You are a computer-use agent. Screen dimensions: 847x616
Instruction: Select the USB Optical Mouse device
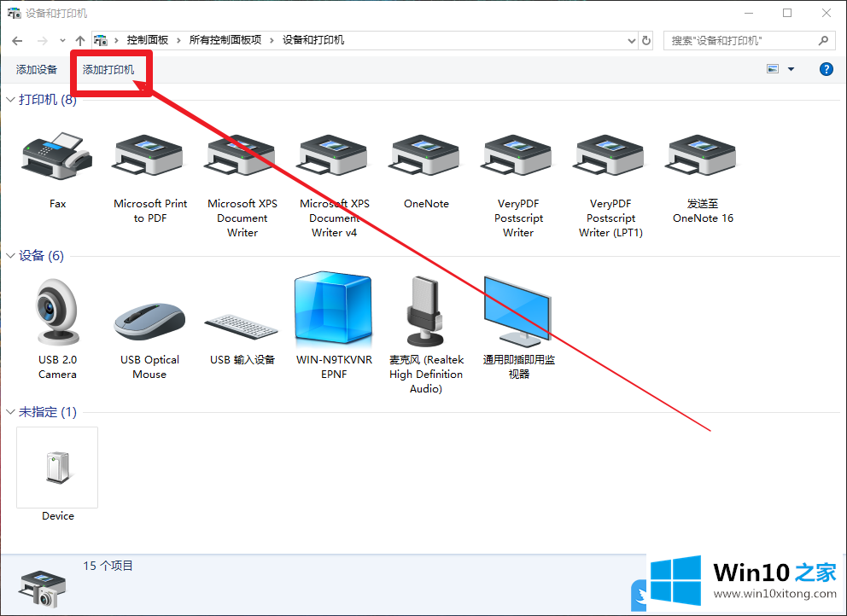click(149, 322)
